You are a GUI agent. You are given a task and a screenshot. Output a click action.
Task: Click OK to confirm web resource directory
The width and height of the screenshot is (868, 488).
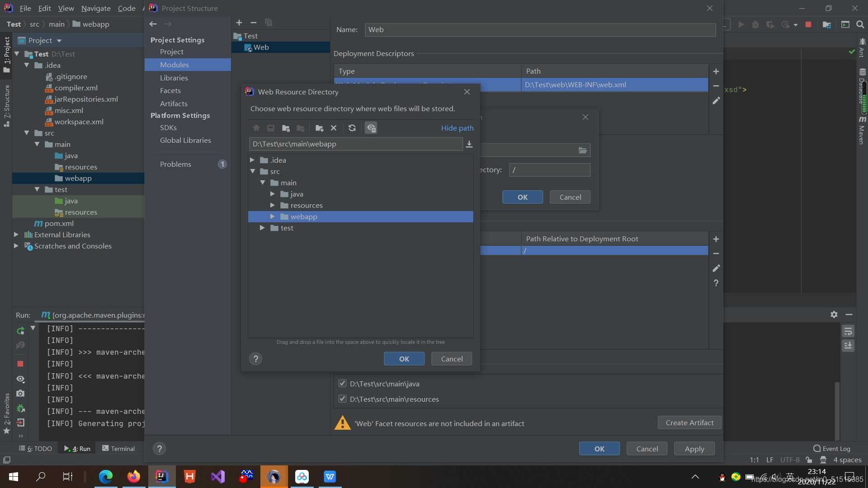coord(404,358)
